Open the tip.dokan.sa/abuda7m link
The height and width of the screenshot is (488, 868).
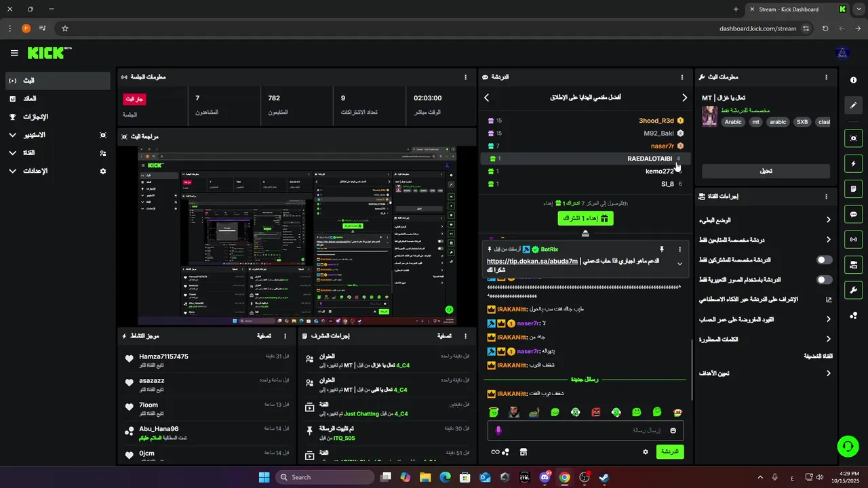[532, 261]
